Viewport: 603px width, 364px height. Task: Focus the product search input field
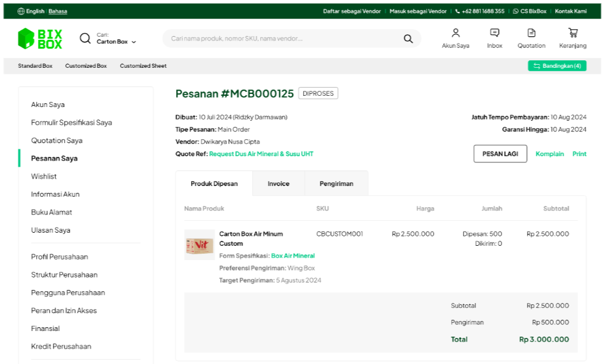click(x=280, y=39)
